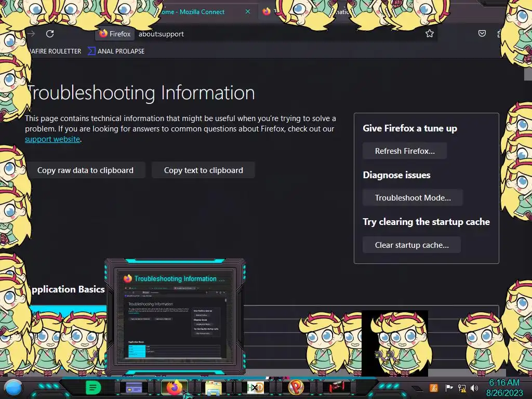Close the Mozilla Connect tab
The height and width of the screenshot is (399, 532).
tap(248, 11)
